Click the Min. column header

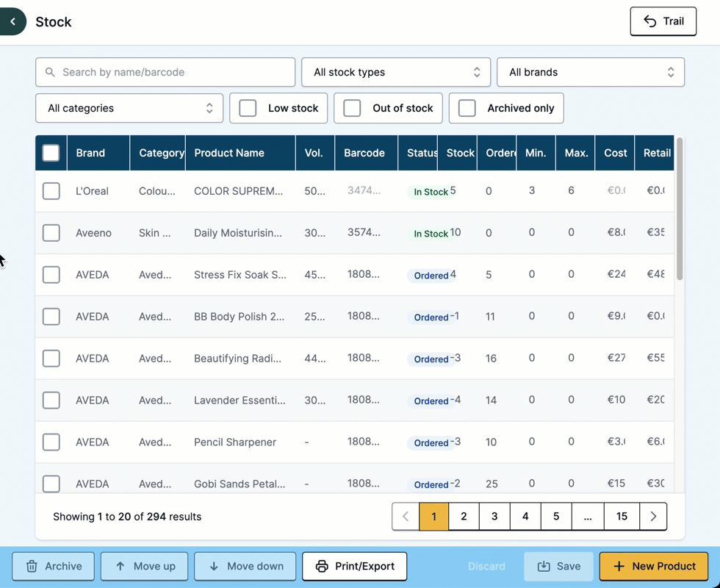tap(536, 153)
